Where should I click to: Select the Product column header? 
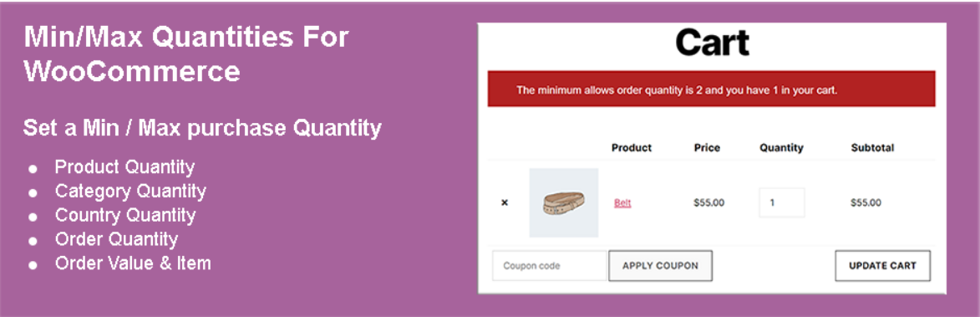coord(632,148)
